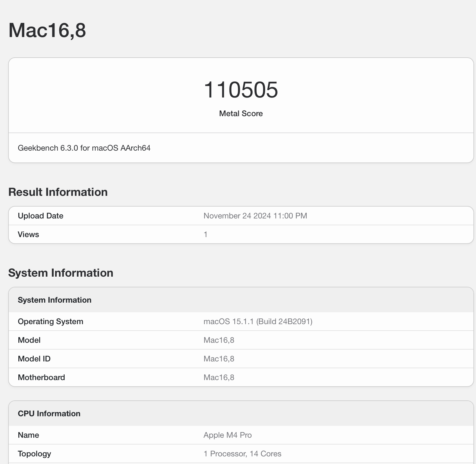Click the "Upload Date" row label

click(40, 216)
